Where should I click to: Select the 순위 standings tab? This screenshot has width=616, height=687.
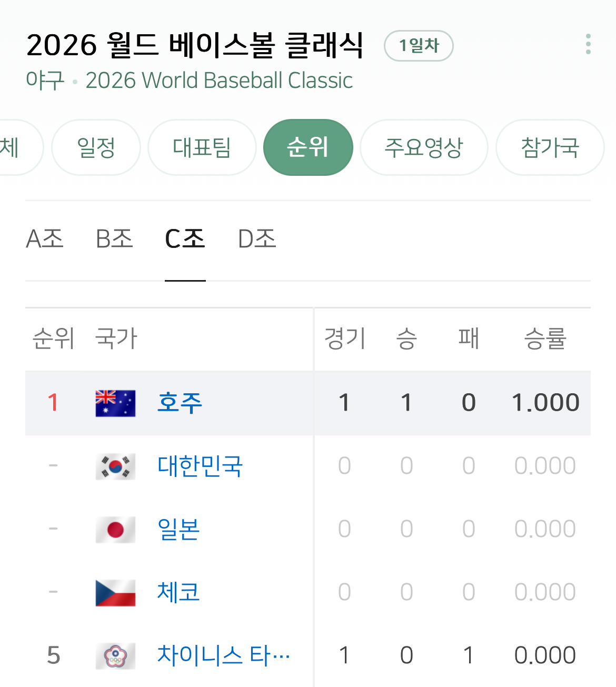(x=308, y=147)
